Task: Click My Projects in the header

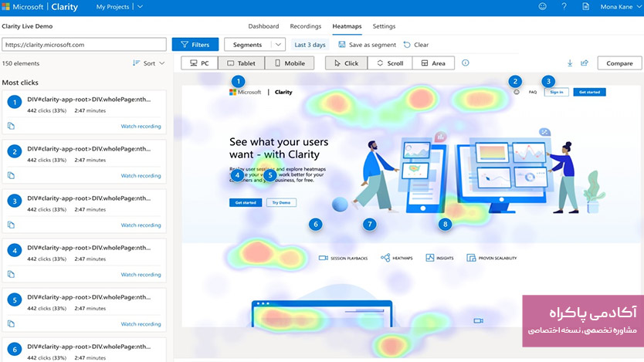Action: point(113,7)
